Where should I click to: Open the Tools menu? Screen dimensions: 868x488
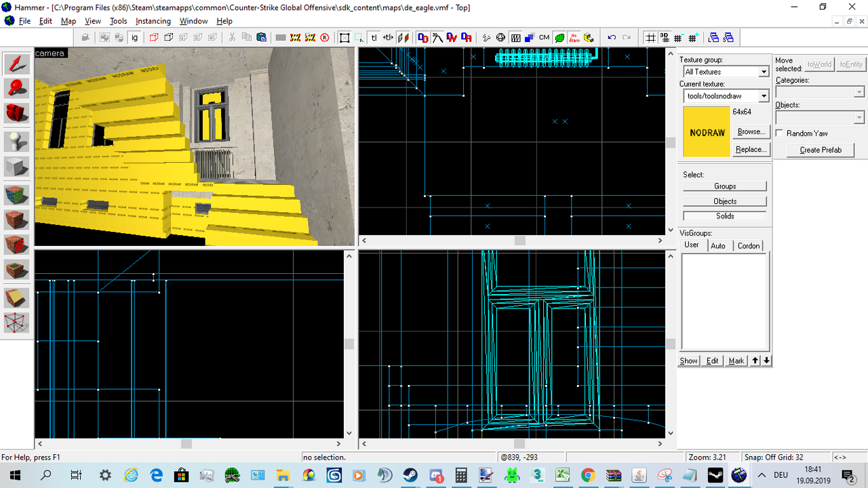coord(119,21)
